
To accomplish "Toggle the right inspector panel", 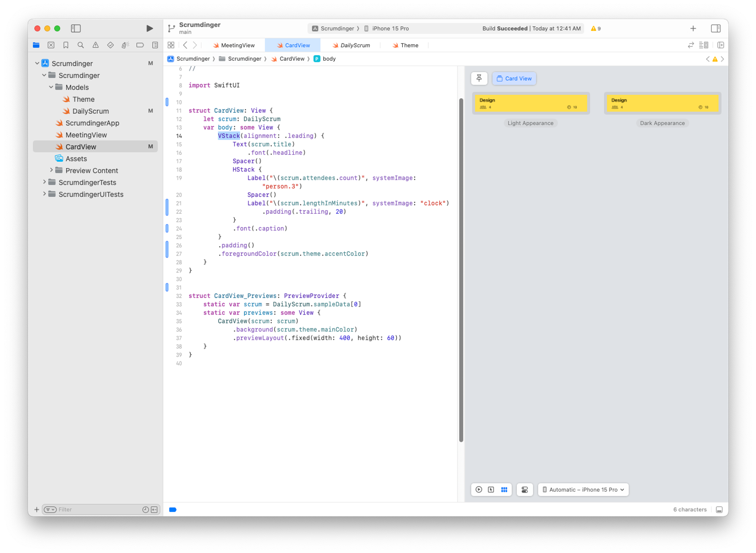I will point(716,28).
